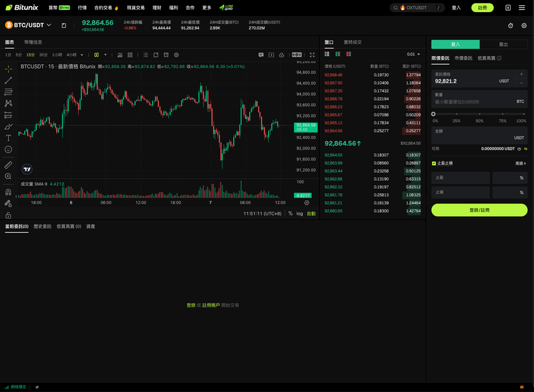
Task: Open the app download icon in header
Action: coord(508,7)
